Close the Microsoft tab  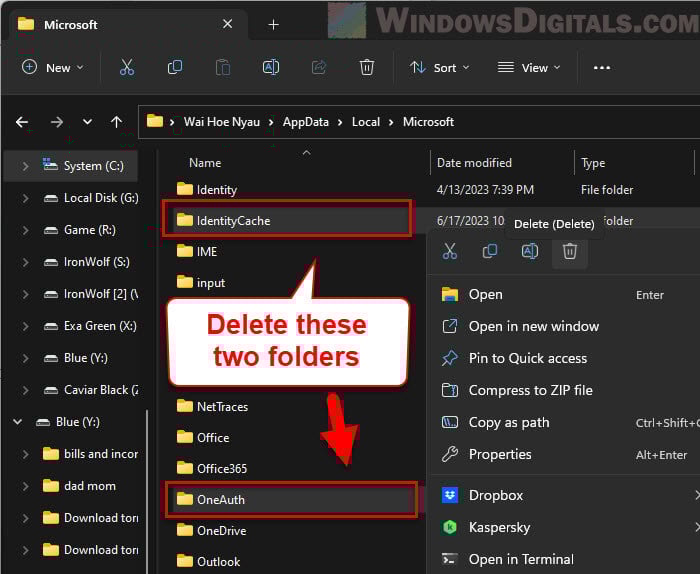[228, 24]
